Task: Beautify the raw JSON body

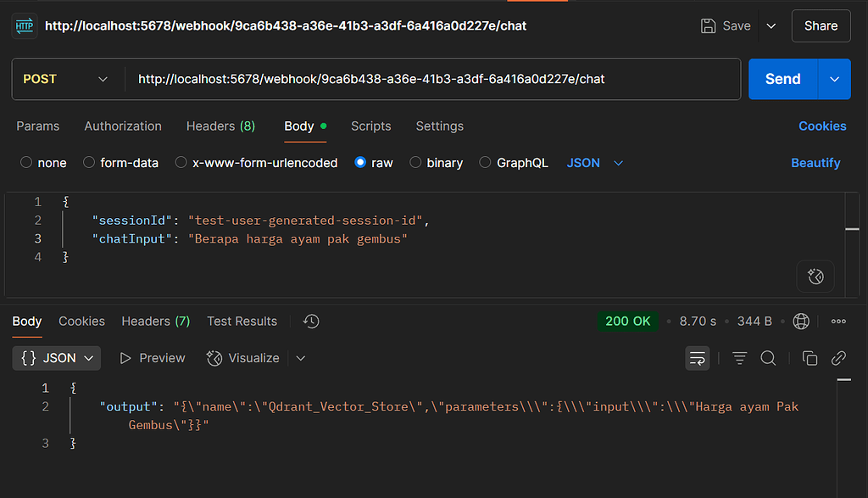Action: coord(815,162)
